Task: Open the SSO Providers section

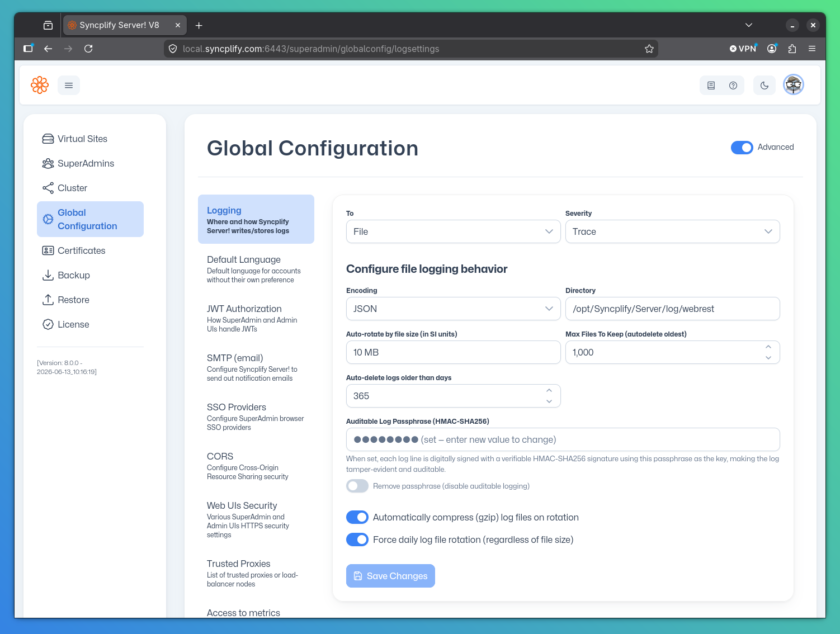Action: click(x=256, y=417)
